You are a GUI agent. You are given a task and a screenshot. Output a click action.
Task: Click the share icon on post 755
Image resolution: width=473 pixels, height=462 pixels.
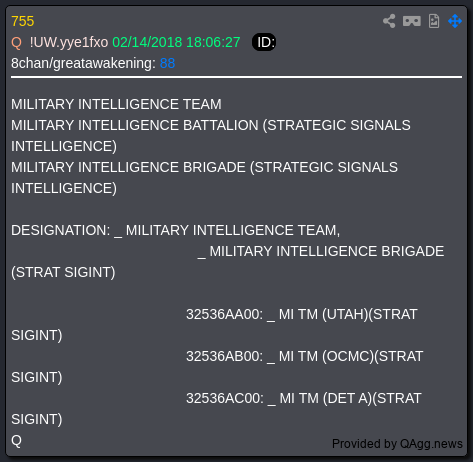tap(389, 21)
